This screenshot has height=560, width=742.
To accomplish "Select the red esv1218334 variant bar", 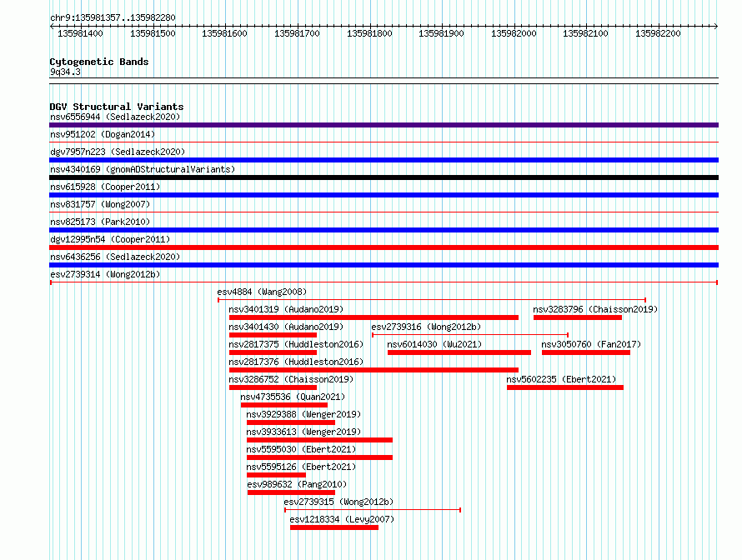I will (334, 527).
